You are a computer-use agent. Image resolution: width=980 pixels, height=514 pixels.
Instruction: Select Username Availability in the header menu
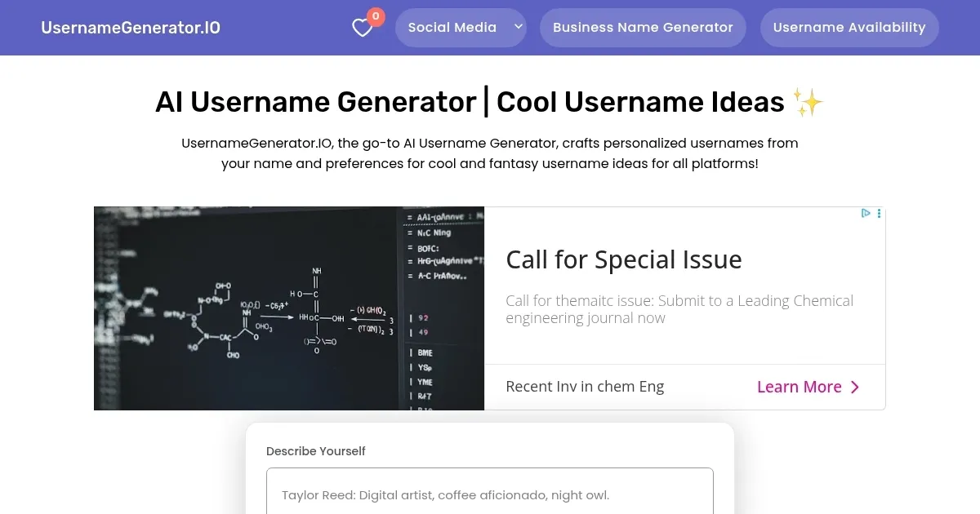(849, 27)
